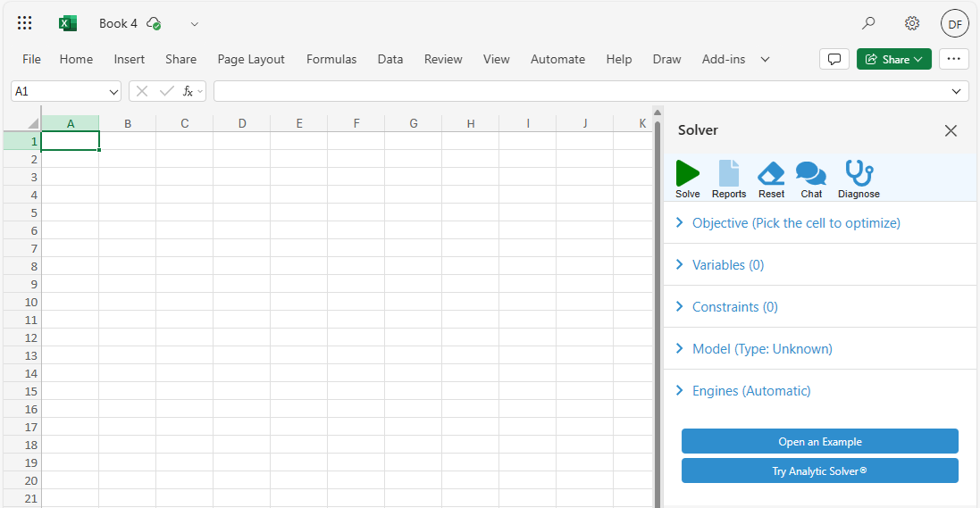Open the Name Box dropdown arrow
The height and width of the screenshot is (508, 980).
pyautogui.click(x=113, y=92)
